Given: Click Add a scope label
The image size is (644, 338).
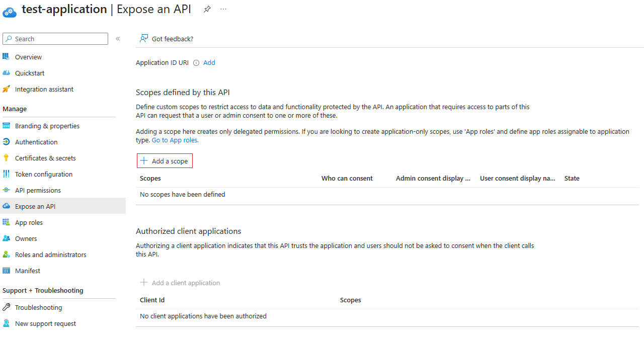Looking at the screenshot, I should 170,161.
